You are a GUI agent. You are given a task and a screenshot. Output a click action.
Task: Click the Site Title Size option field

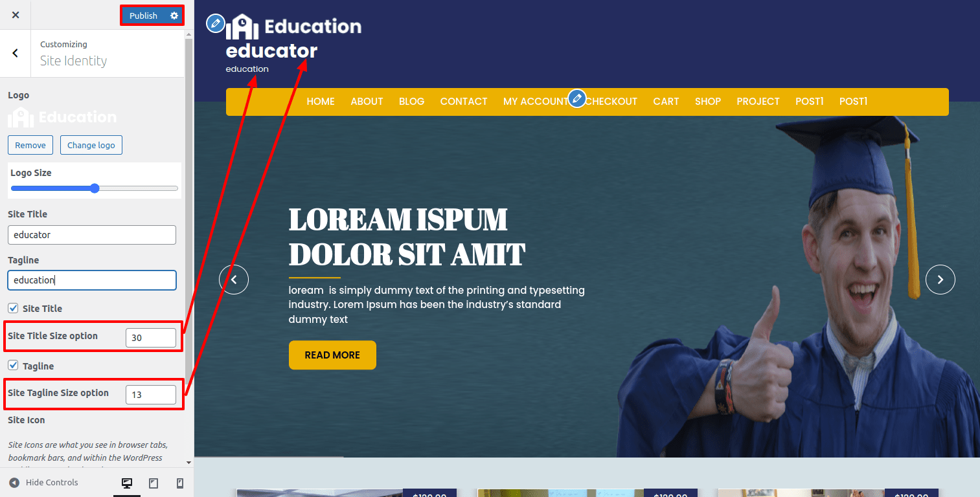[150, 338]
